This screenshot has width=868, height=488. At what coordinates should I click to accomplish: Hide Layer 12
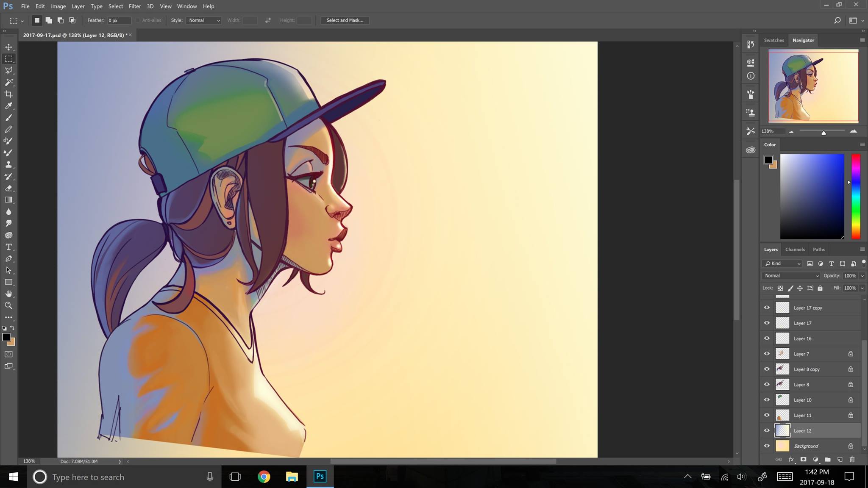click(767, 430)
